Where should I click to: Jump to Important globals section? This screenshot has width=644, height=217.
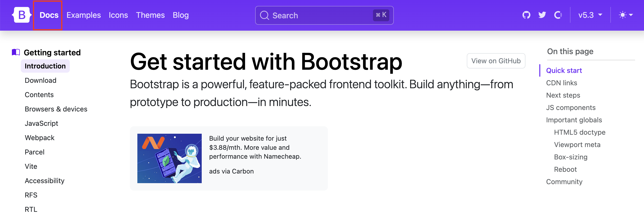coord(574,120)
